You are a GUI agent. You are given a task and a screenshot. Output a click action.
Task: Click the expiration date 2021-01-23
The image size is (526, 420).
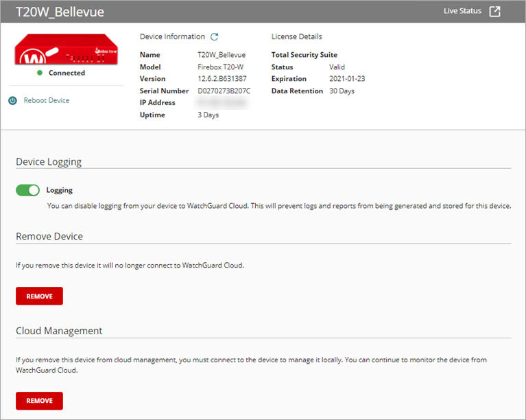348,79
